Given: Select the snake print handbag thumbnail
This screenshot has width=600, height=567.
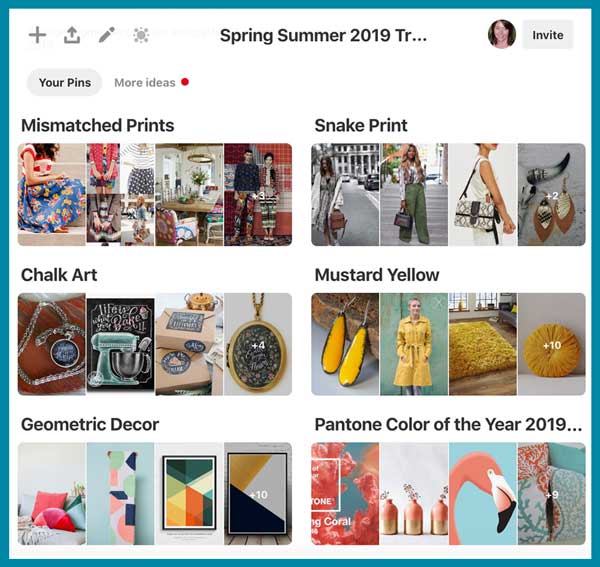Looking at the screenshot, I should click(x=483, y=194).
